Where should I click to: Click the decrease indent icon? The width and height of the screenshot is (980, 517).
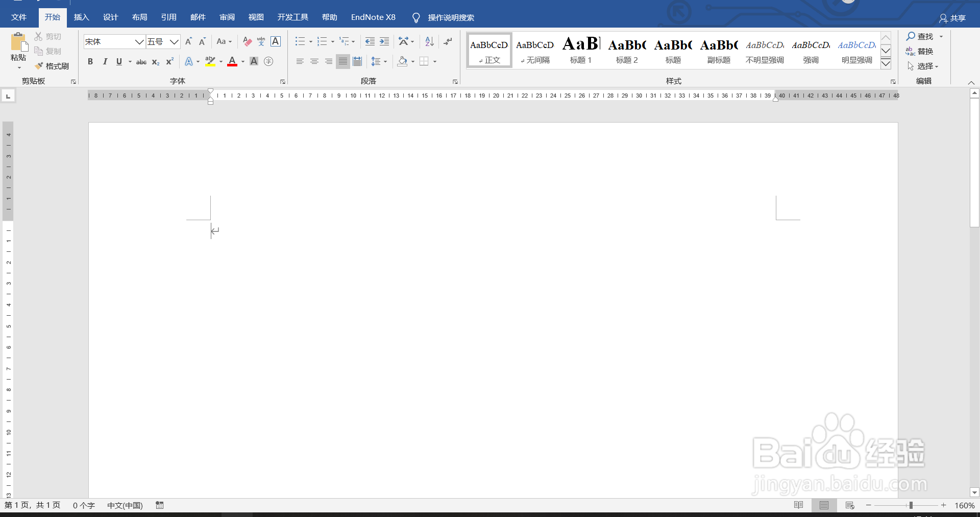[x=370, y=41]
